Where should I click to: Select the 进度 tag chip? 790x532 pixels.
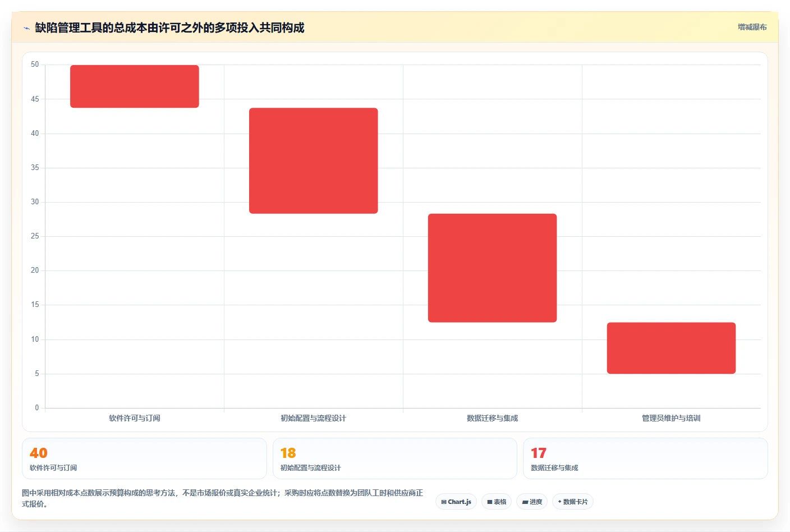pyautogui.click(x=532, y=502)
